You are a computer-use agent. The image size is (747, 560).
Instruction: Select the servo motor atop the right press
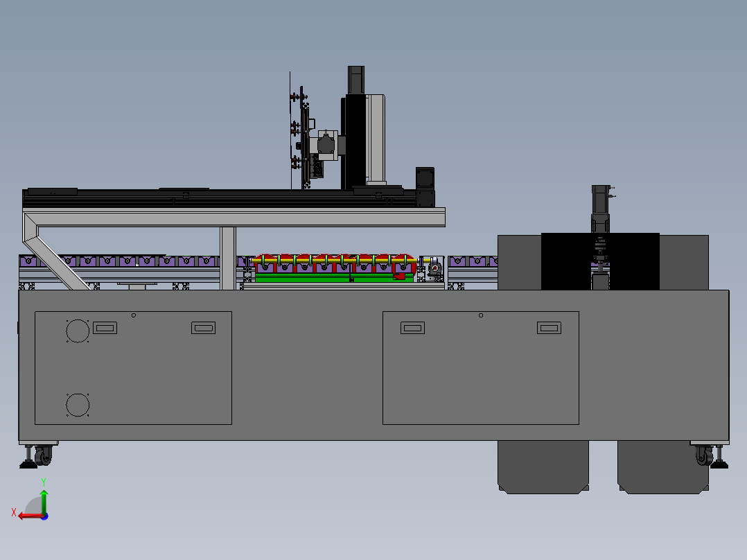coord(601,209)
